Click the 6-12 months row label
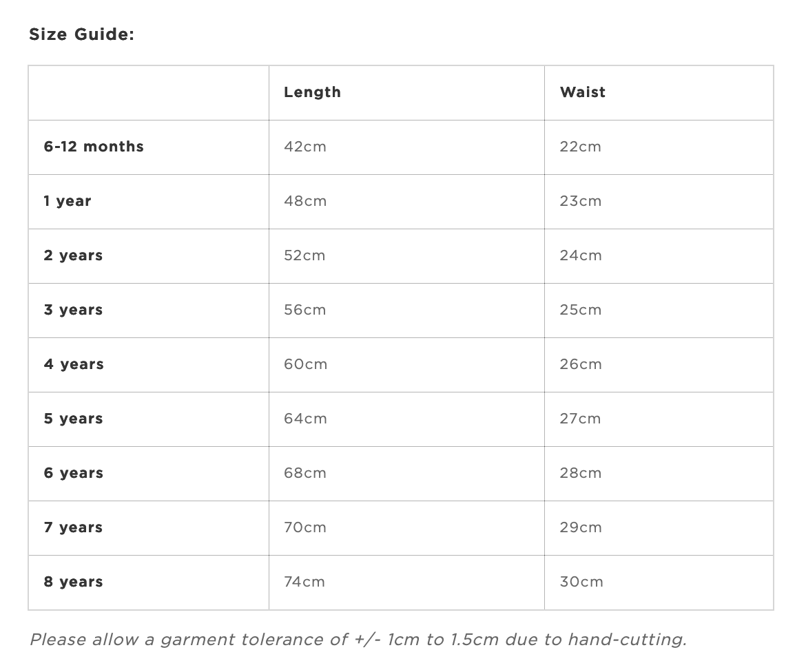This screenshot has height=672, width=806. pyautogui.click(x=94, y=147)
